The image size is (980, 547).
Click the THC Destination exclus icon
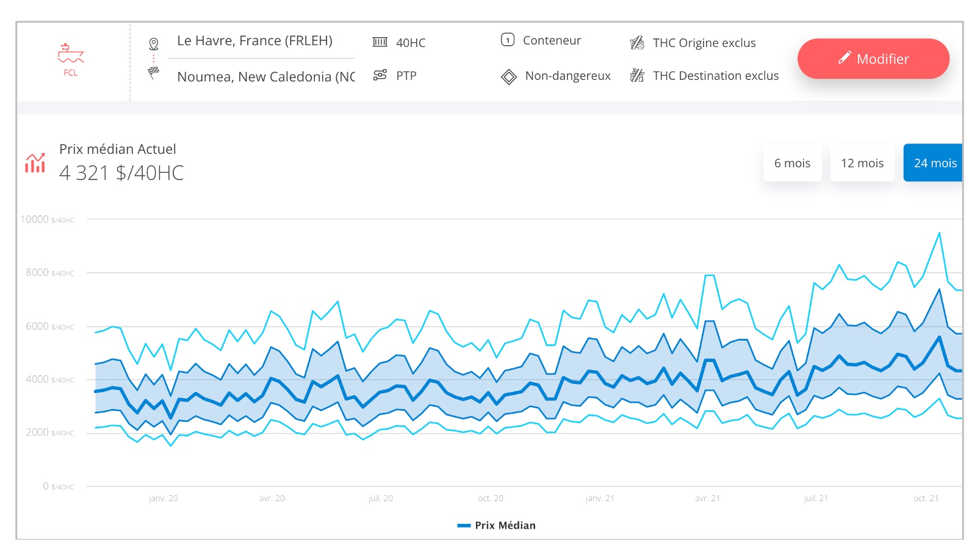[637, 75]
